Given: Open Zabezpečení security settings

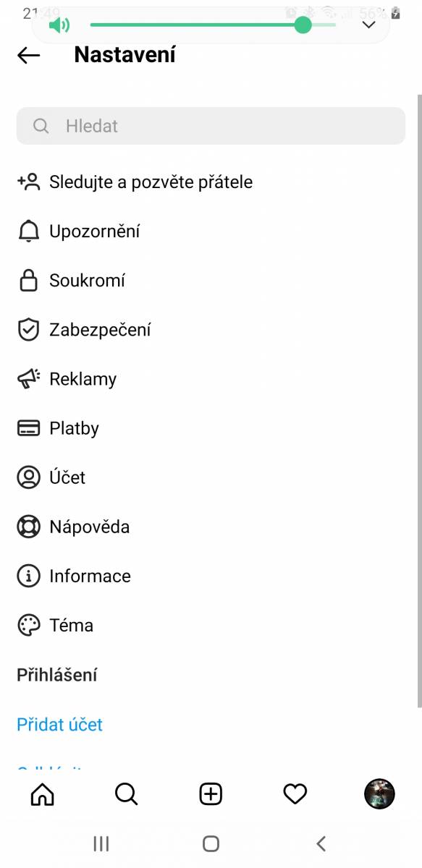Looking at the screenshot, I should point(211,330).
